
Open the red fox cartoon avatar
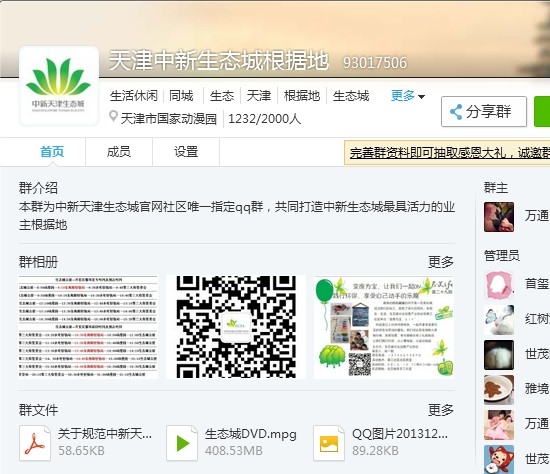click(x=499, y=459)
